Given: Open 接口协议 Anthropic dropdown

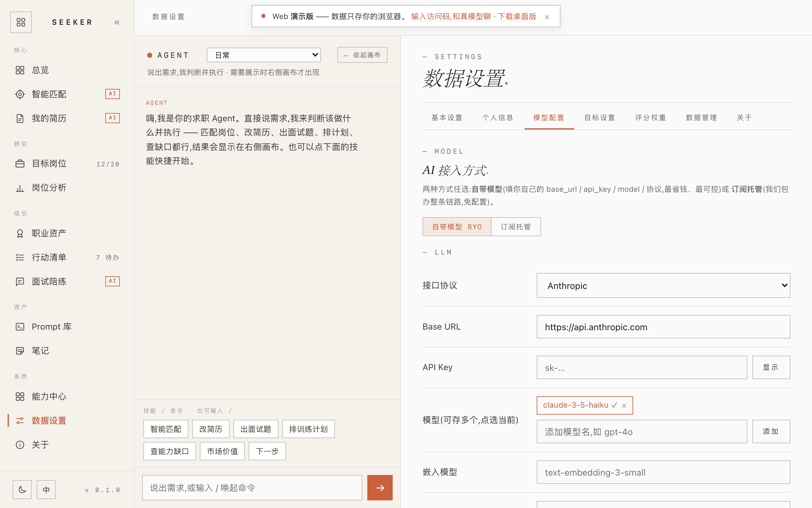Looking at the screenshot, I should (663, 285).
